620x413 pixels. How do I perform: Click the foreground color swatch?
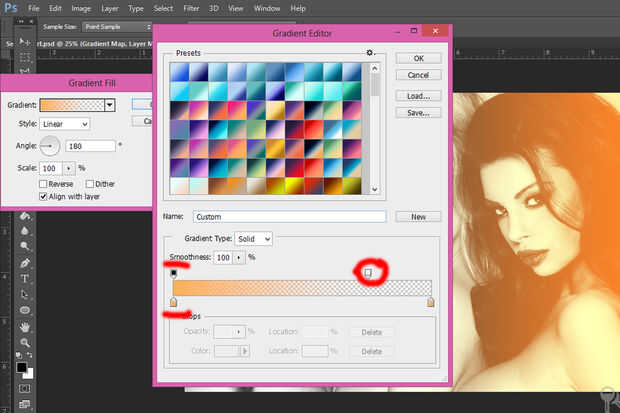click(x=21, y=367)
